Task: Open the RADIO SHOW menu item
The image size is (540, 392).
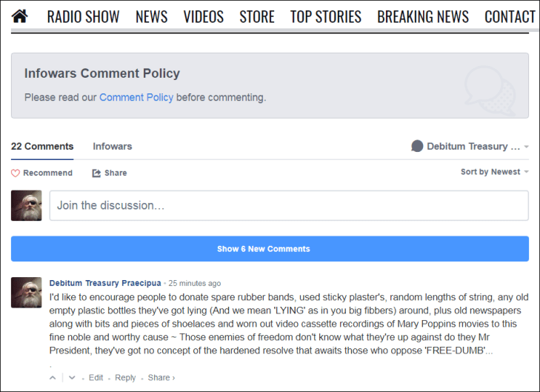Action: (x=83, y=16)
